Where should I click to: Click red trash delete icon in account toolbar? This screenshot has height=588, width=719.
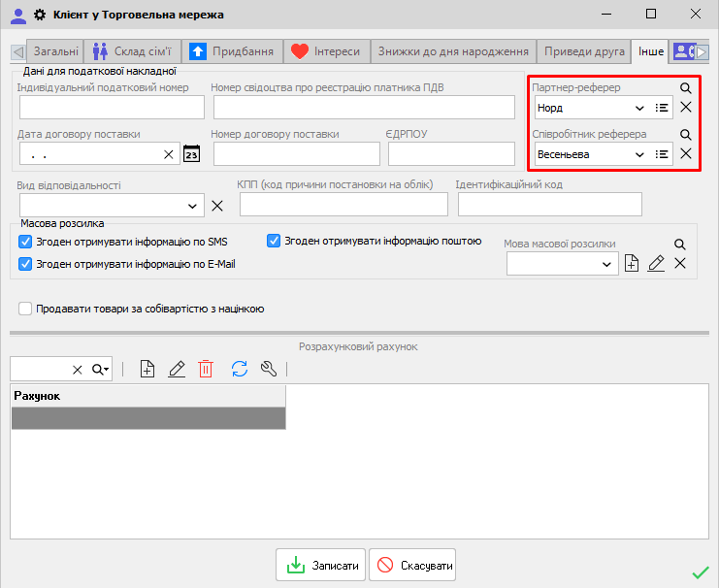206,369
